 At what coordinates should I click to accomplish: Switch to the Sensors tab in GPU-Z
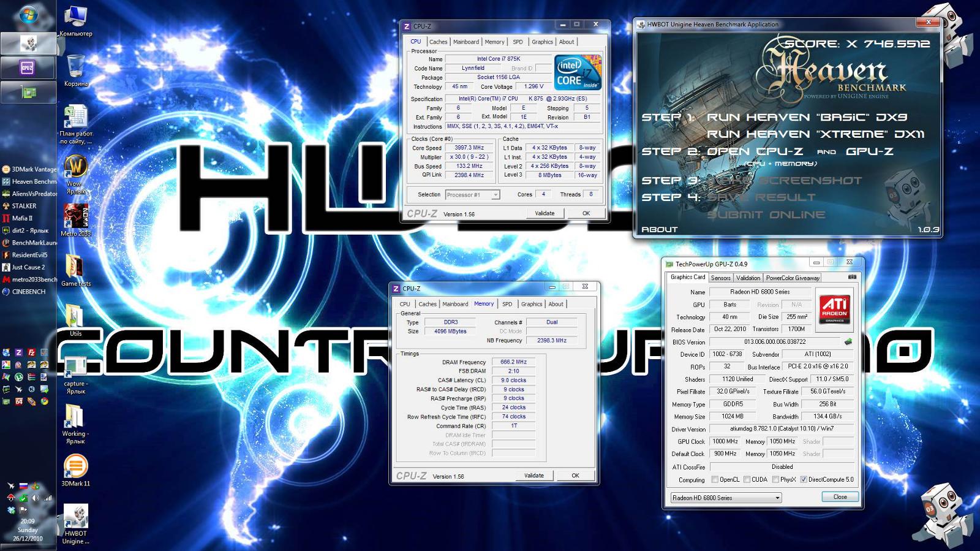point(721,278)
